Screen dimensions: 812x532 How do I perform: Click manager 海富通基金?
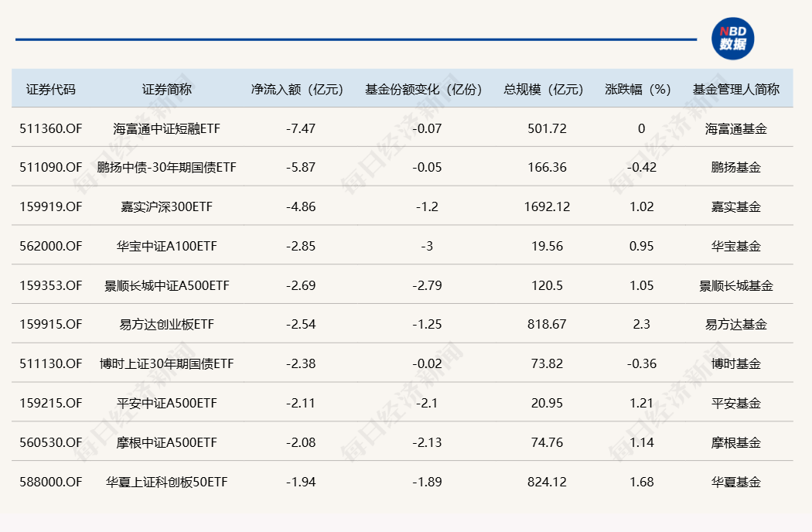tap(736, 128)
